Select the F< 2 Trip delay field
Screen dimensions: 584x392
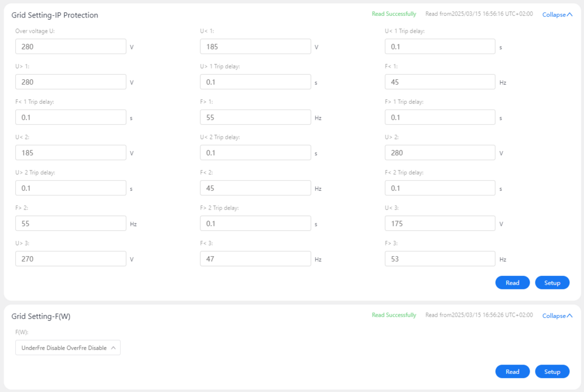(440, 188)
